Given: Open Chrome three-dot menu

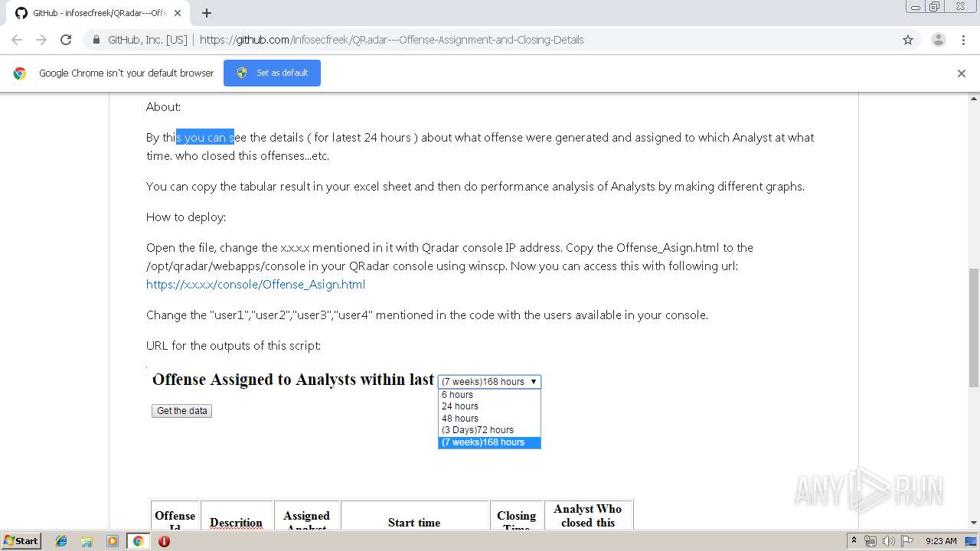Looking at the screenshot, I should [x=963, y=40].
